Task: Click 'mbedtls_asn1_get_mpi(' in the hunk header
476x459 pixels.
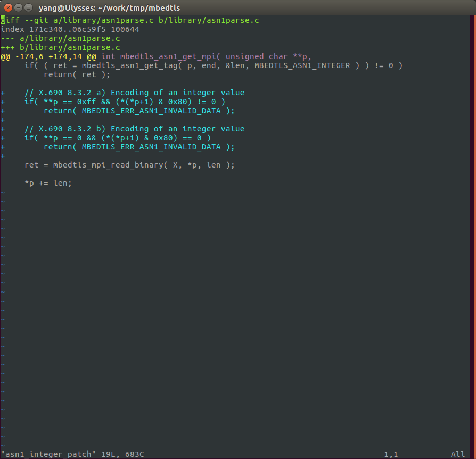Action: (x=170, y=57)
